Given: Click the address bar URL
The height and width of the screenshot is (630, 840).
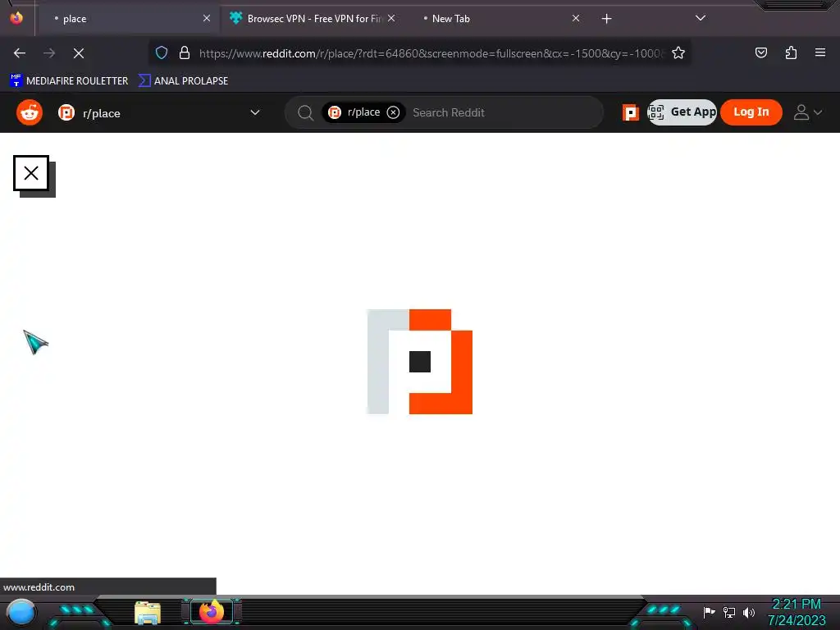Looking at the screenshot, I should [431, 53].
